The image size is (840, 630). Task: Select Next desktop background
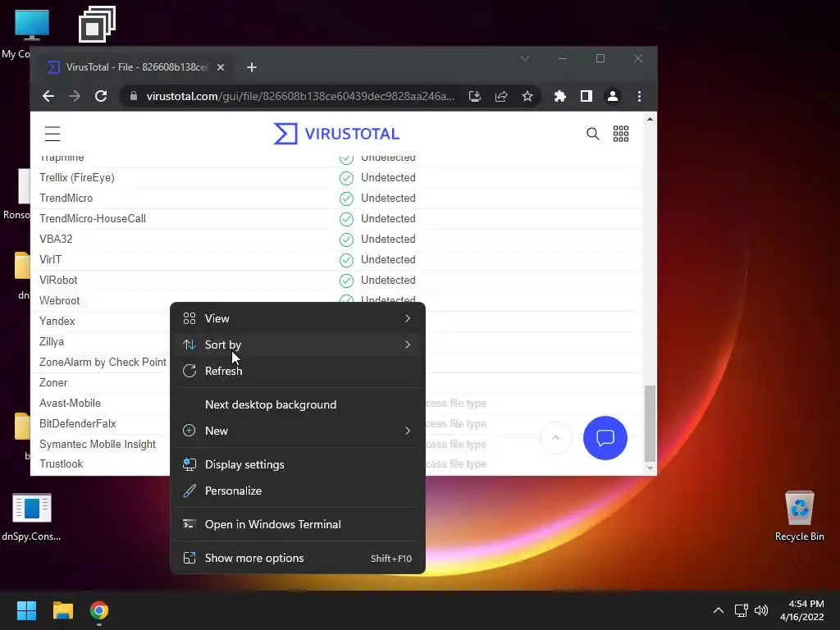click(297, 404)
